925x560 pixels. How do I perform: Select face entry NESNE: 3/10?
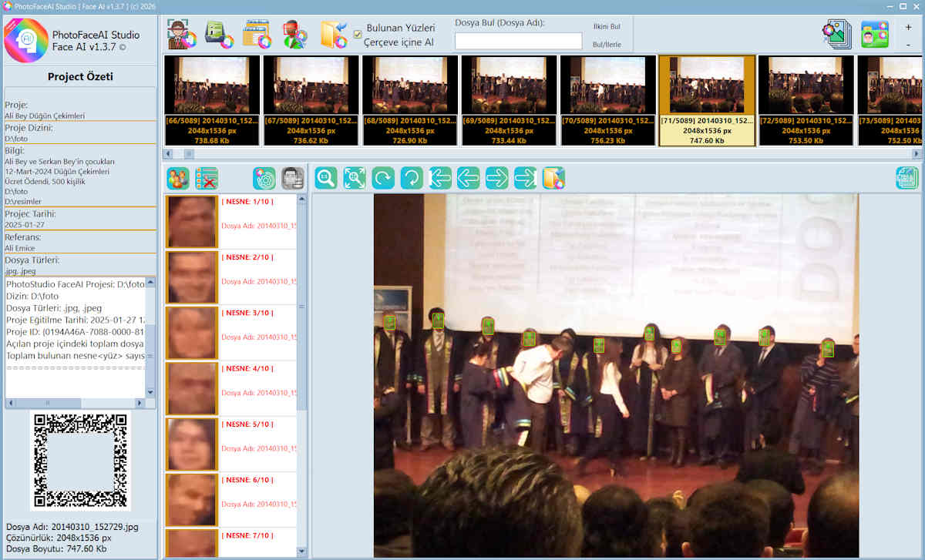click(x=231, y=333)
